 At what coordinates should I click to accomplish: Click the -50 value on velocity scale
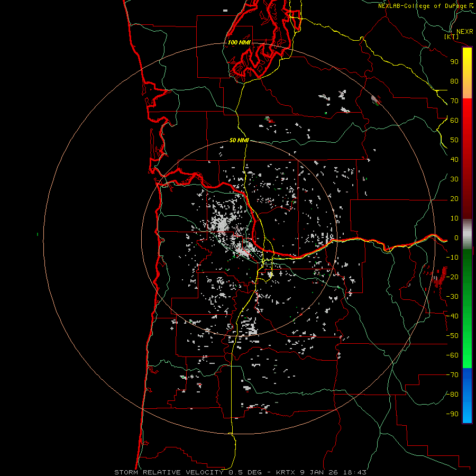click(452, 336)
